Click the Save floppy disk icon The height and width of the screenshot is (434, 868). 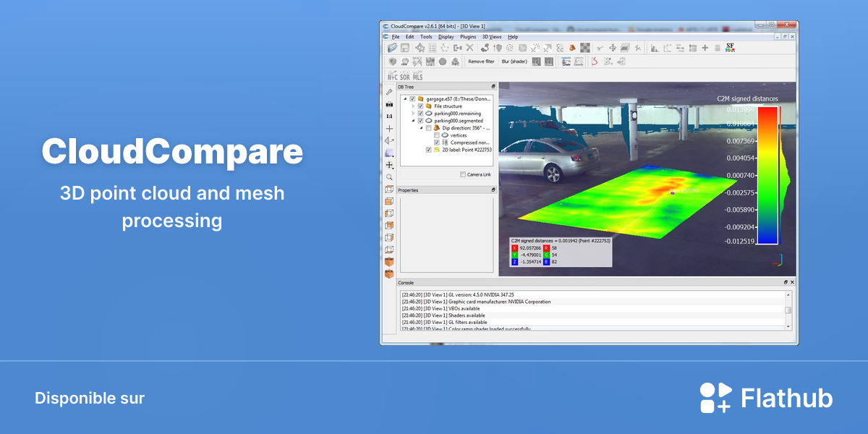click(x=405, y=48)
